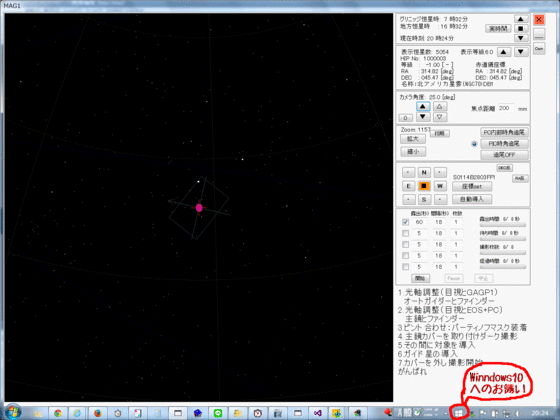Slew east with the E button

(x=408, y=186)
